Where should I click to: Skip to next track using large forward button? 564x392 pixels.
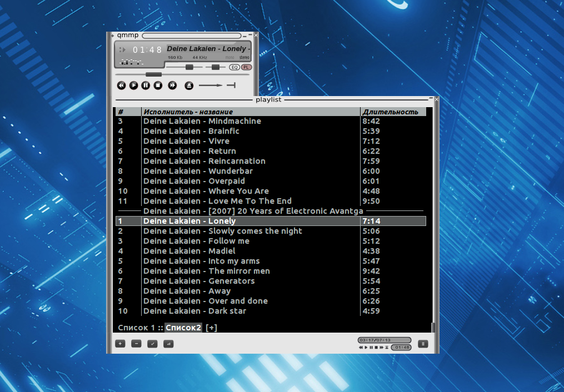(x=172, y=86)
